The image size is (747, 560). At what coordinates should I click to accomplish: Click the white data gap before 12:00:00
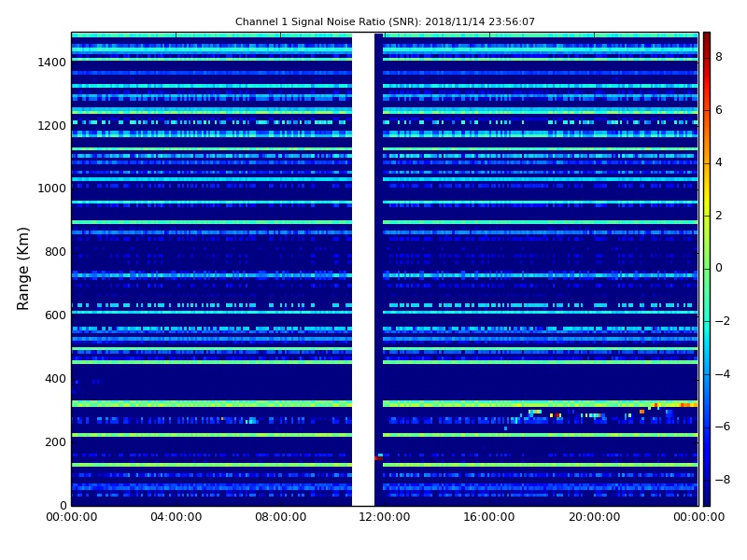coord(363,269)
